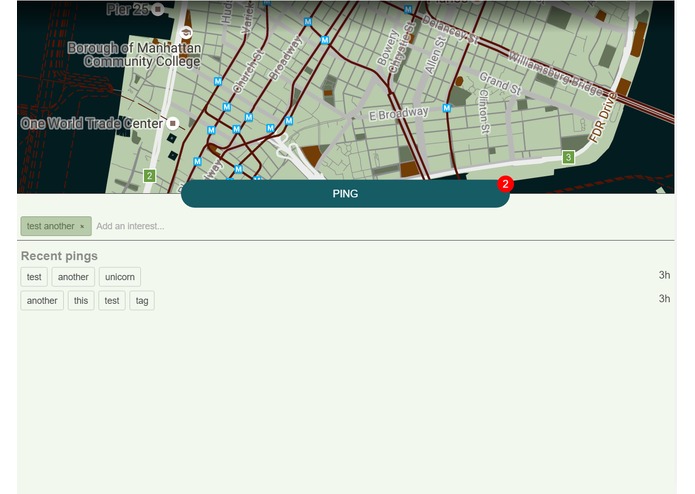Select the 'test another' interest chip
Image resolution: width=695 pixels, height=494 pixels.
(56, 226)
